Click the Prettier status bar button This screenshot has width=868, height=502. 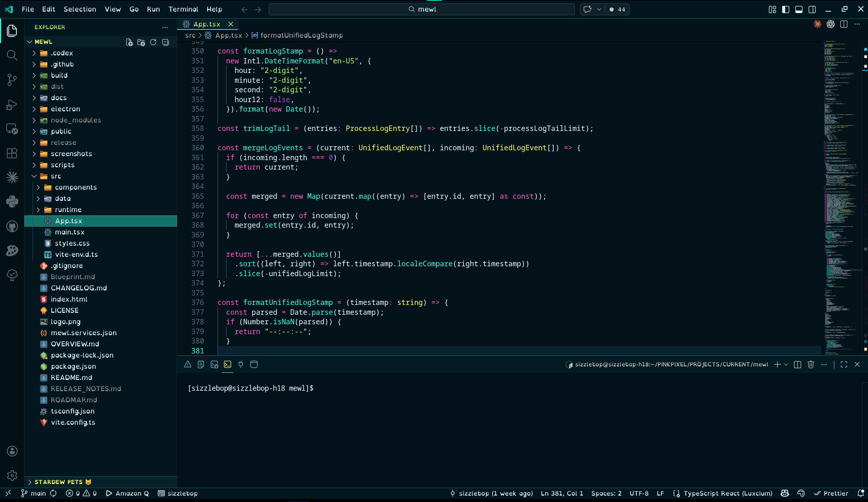831,493
